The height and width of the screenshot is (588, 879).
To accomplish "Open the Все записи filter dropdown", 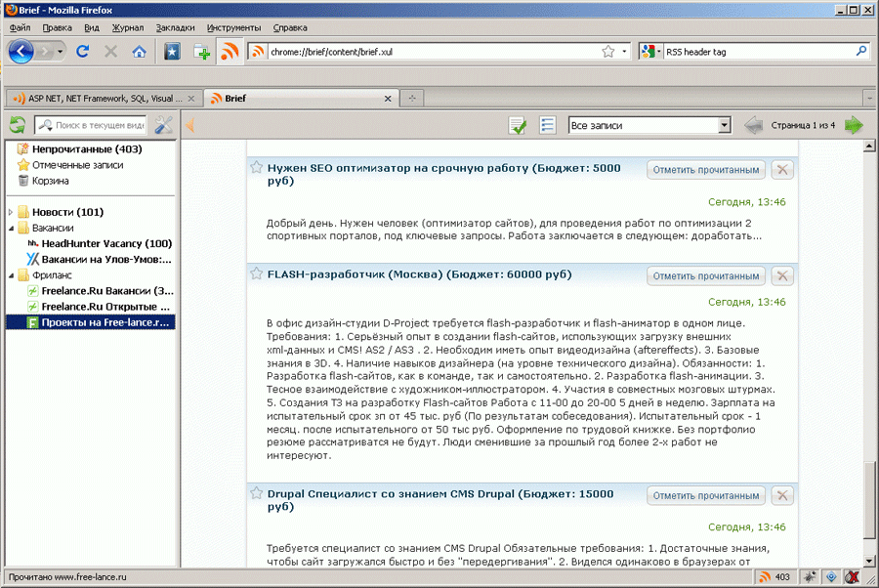I will click(725, 125).
